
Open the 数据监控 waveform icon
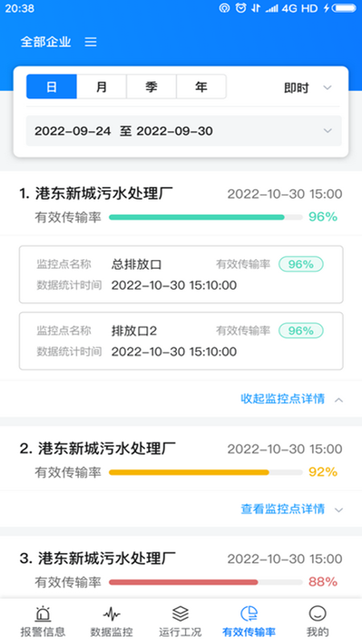coord(111,614)
